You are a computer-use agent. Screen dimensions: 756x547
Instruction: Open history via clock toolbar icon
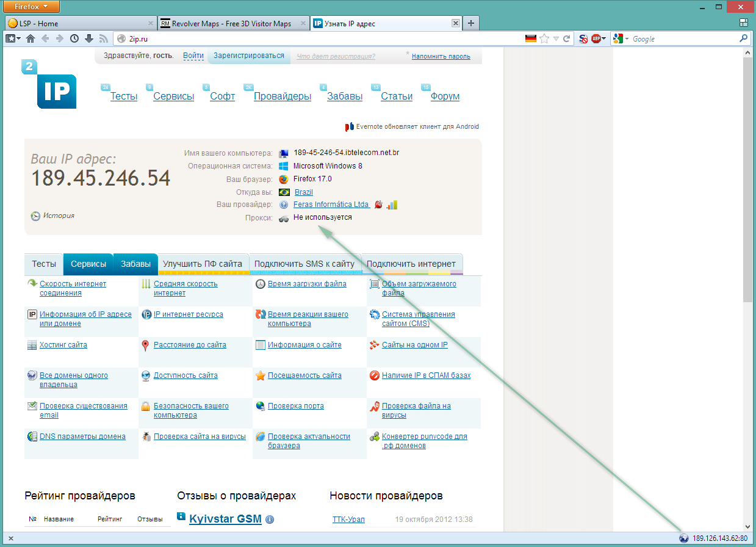74,38
